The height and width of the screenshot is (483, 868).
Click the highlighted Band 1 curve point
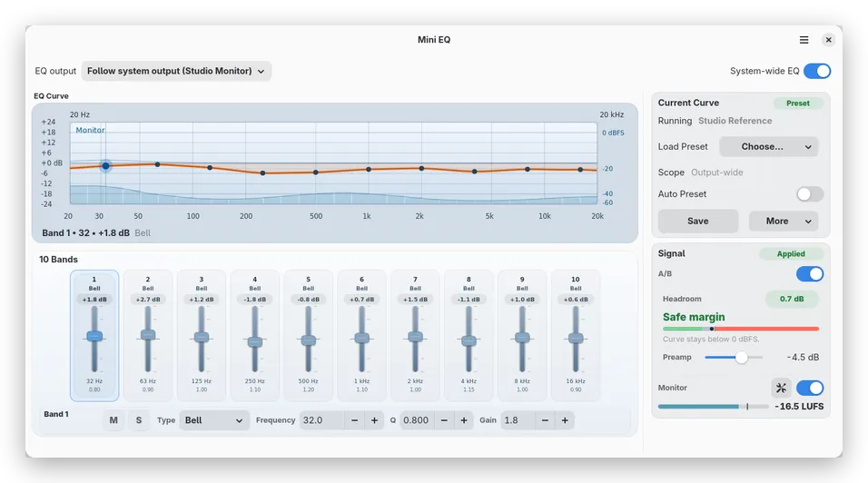(x=105, y=165)
